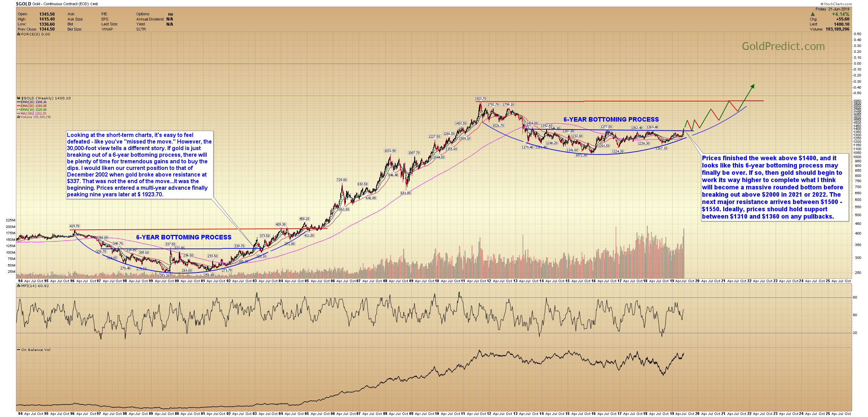The image size is (868, 417).
Task: Click the FORCE(0) indicator icon
Action: [19, 34]
